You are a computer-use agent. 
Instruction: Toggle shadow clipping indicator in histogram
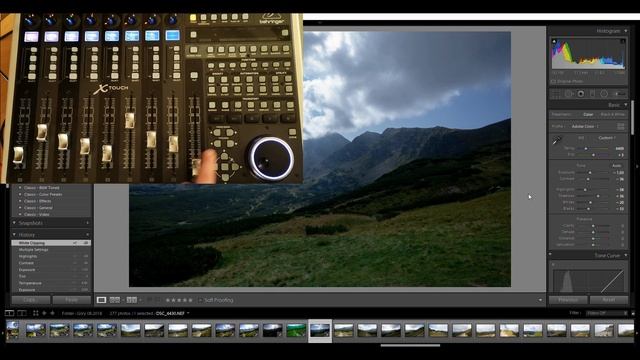[554, 41]
